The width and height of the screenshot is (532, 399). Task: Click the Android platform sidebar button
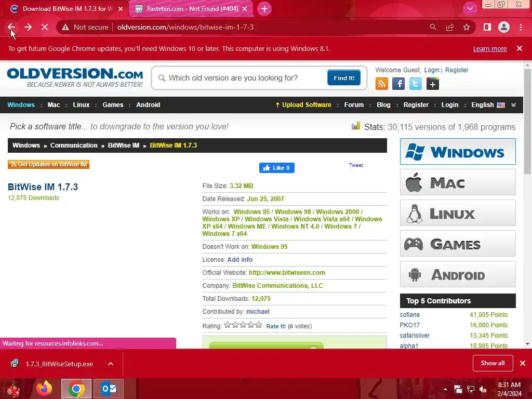click(458, 274)
